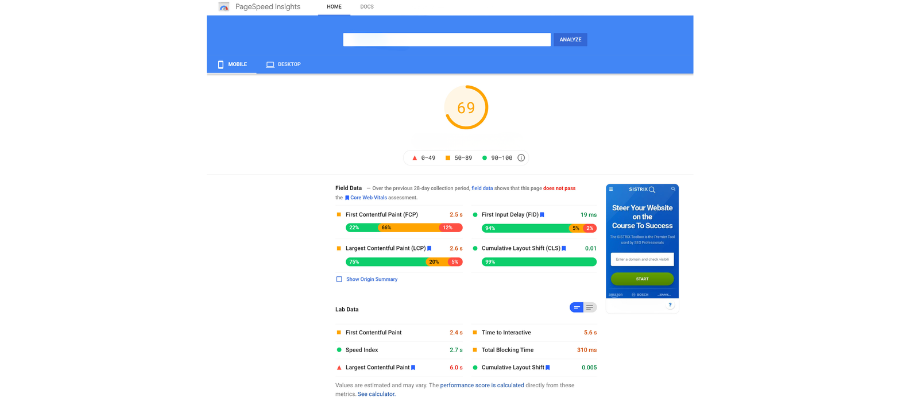Click the Analyze button

pyautogui.click(x=571, y=40)
